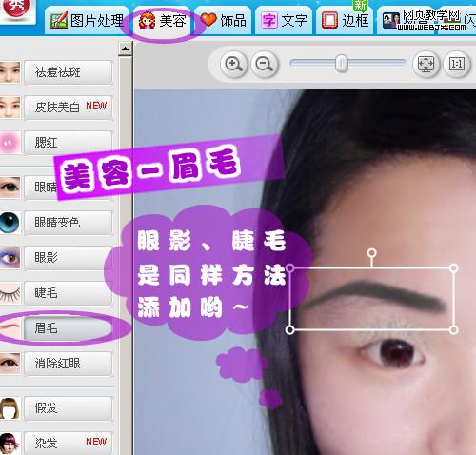Open the 假发 wig button
476x455 pixels.
coord(69,408)
